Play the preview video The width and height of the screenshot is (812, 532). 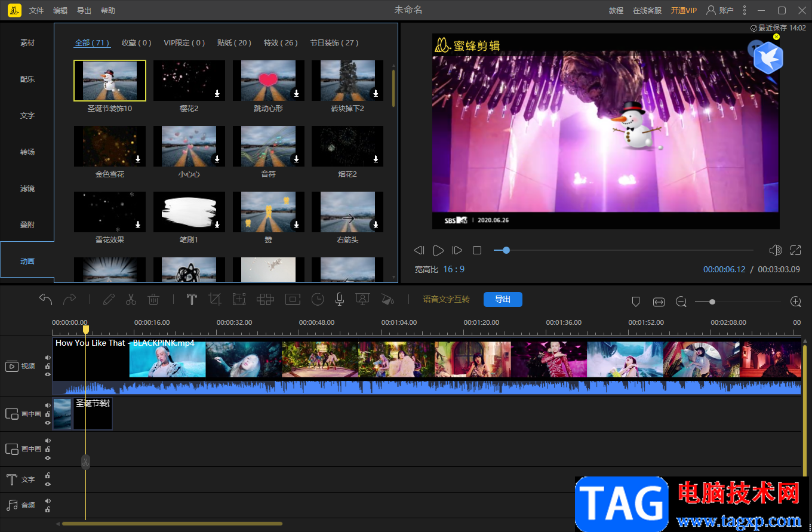click(438, 250)
